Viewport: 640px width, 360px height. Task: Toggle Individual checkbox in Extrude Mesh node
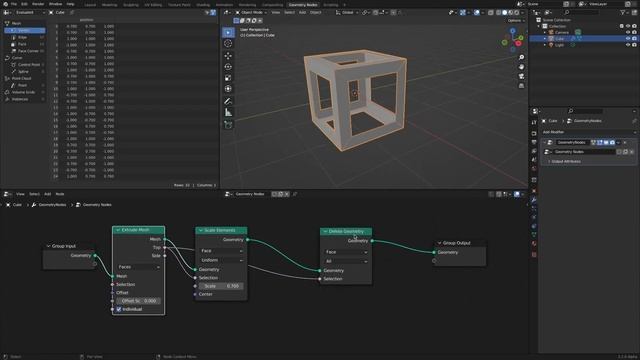click(x=119, y=309)
